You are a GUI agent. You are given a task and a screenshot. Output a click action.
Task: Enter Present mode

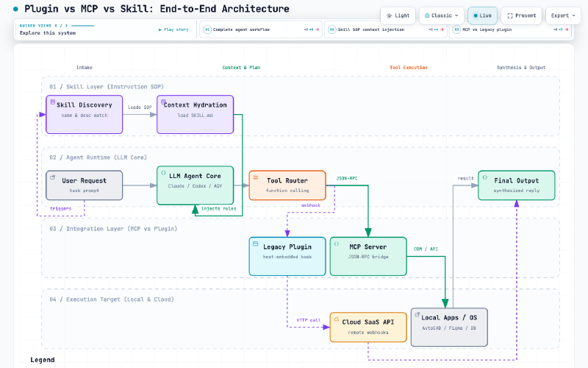point(521,15)
